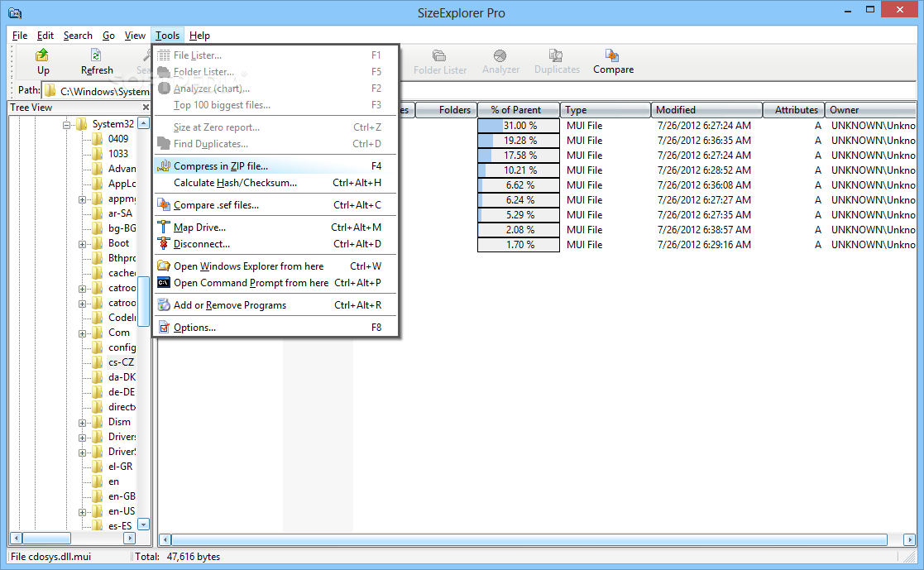Click tree view scroll up arrow
924x570 pixels.
(143, 123)
